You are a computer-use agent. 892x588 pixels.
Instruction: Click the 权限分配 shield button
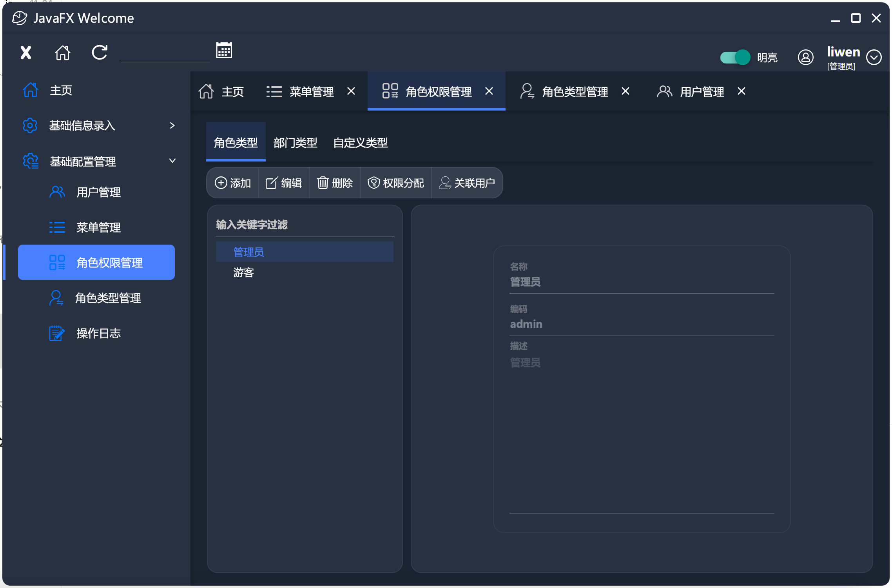coord(396,183)
